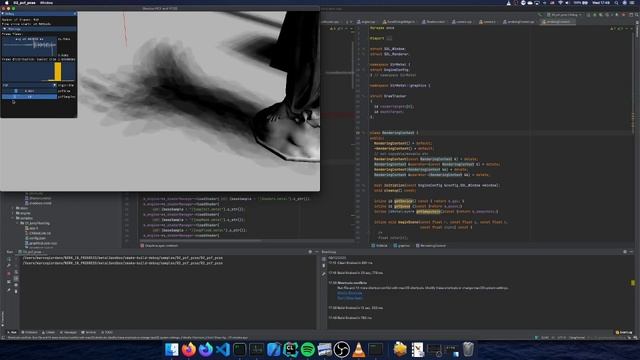Open the Event Log panel settings gear
Viewport: 640px width, 360px height.
(625, 252)
